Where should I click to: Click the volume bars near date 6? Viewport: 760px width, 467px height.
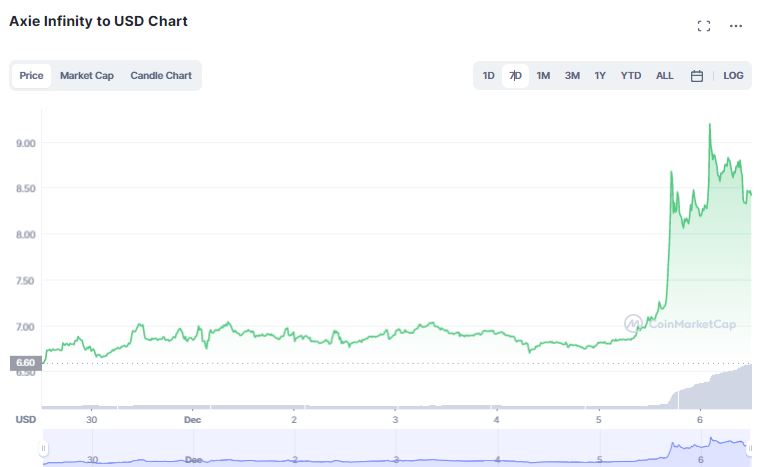712,390
